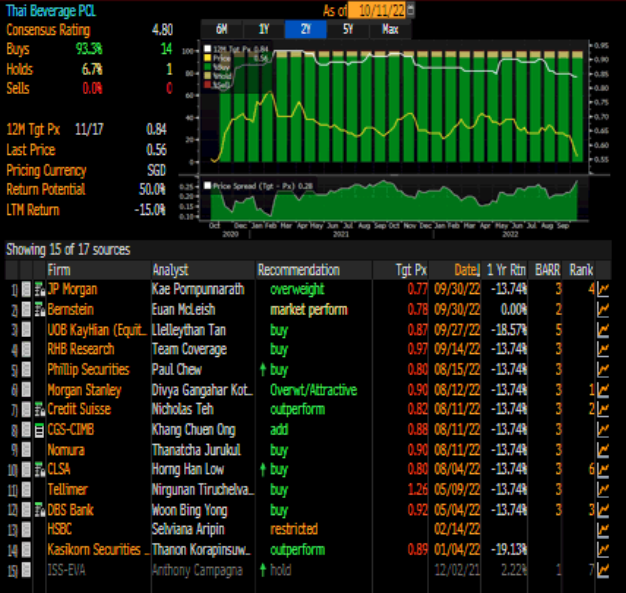This screenshot has height=593, width=626.
Task: Open the calendar picker next to date
Action: tap(411, 10)
